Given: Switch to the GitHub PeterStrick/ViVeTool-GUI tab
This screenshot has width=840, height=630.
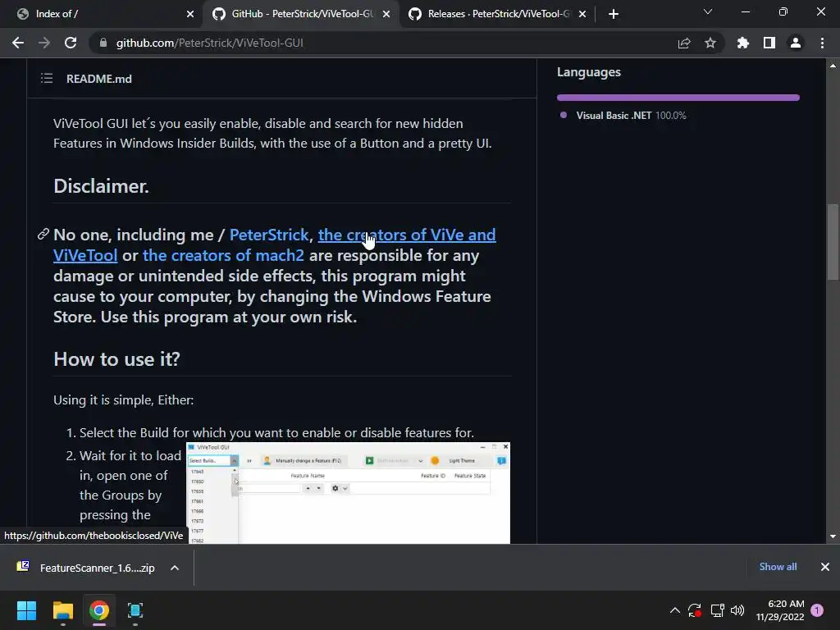Looking at the screenshot, I should (x=300, y=14).
